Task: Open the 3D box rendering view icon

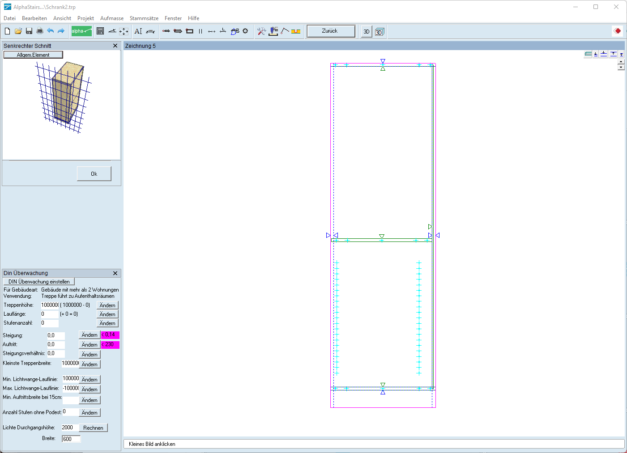Action: pyautogui.click(x=379, y=32)
